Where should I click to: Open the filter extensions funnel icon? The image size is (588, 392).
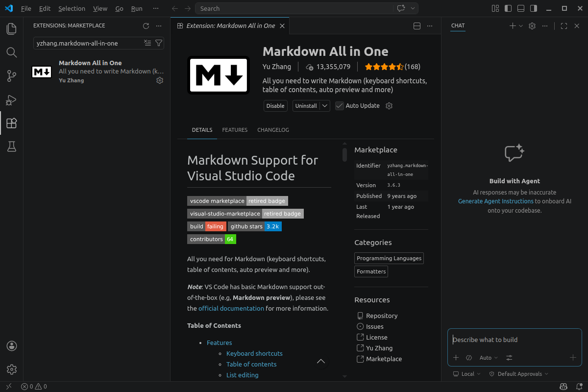pos(158,43)
